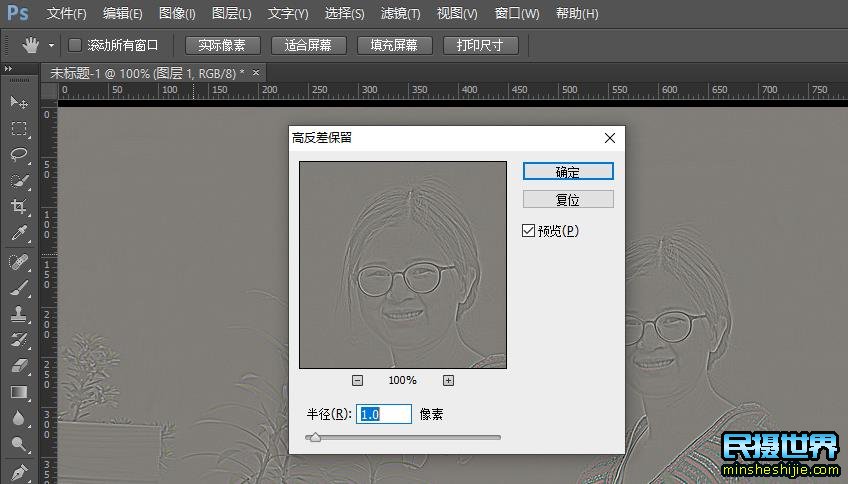
Task: Click the 复位 reset button
Action: click(x=568, y=199)
